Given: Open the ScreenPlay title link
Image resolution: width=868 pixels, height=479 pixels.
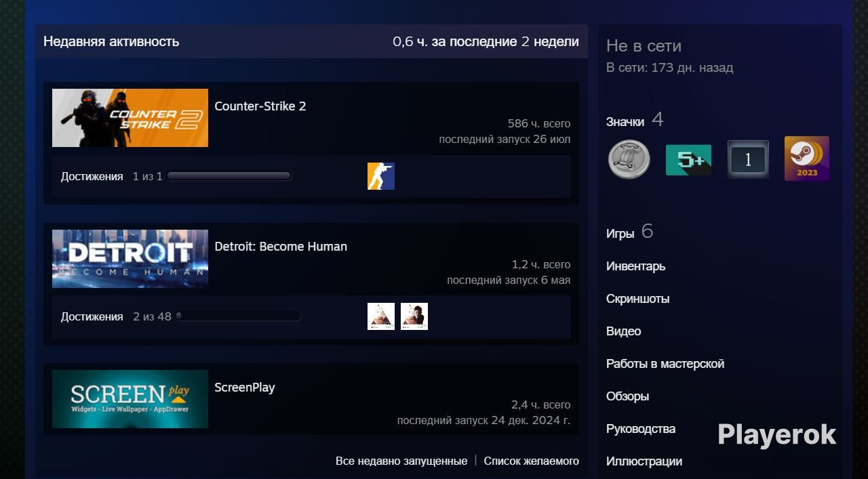Looking at the screenshot, I should 245,388.
